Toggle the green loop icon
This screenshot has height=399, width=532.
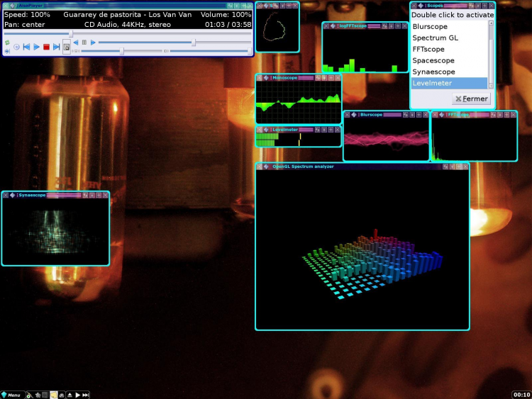[x=7, y=43]
